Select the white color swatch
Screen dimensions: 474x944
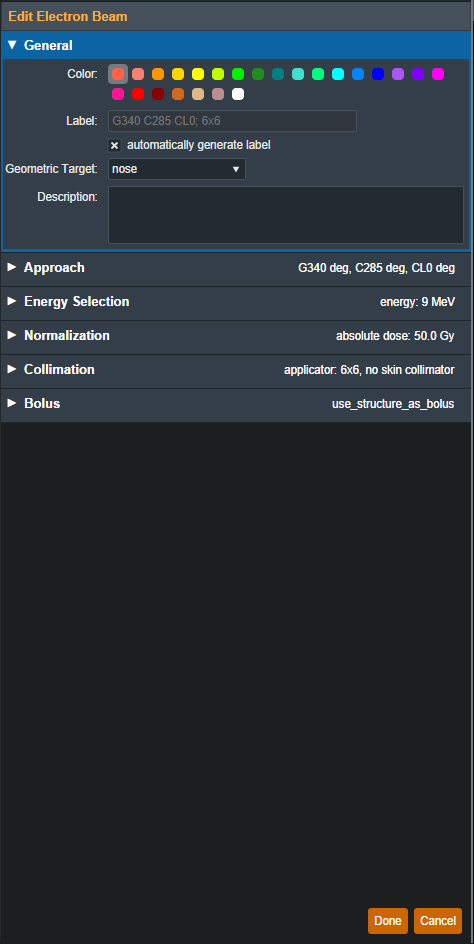tap(238, 94)
